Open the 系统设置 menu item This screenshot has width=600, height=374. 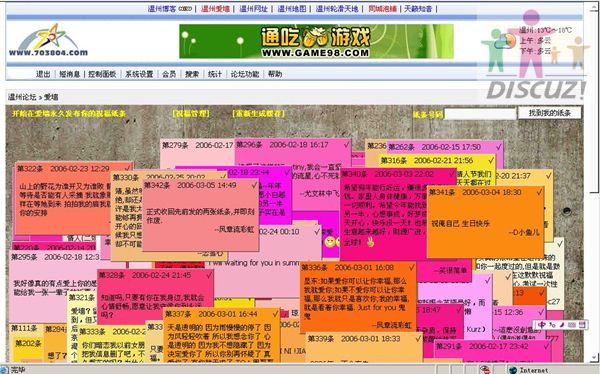(139, 74)
